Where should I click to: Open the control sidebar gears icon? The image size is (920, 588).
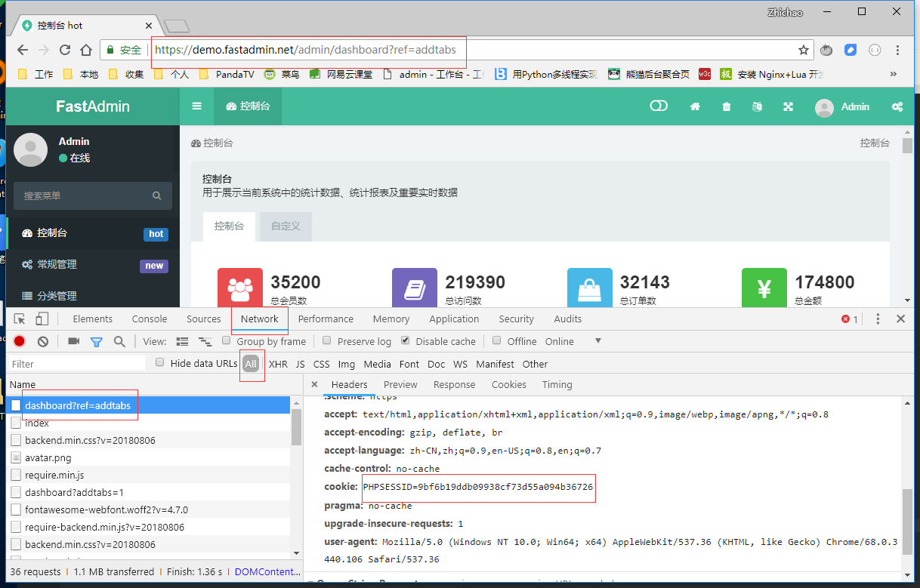click(897, 106)
